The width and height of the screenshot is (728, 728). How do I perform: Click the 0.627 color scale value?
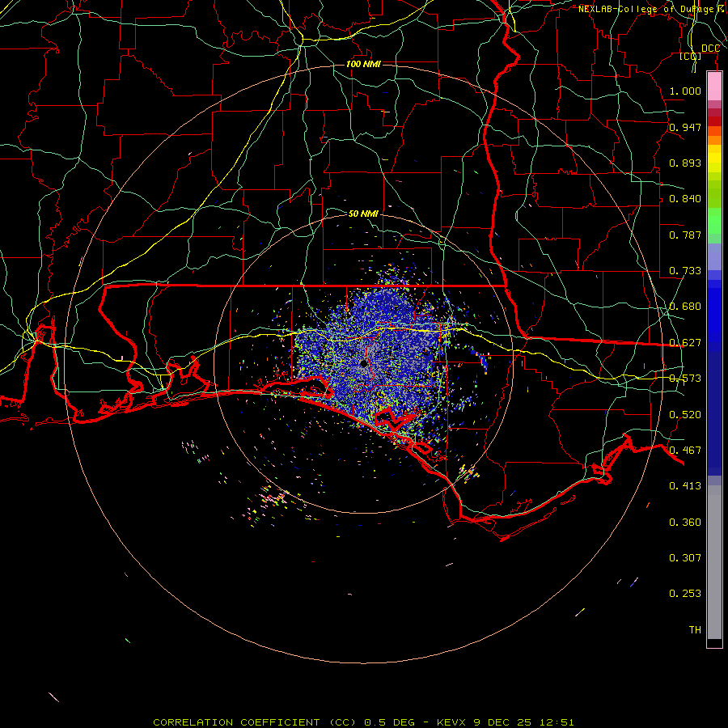pyautogui.click(x=685, y=343)
